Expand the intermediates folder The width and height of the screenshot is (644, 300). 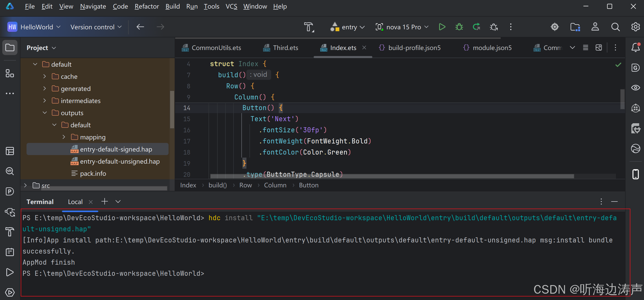pos(45,101)
